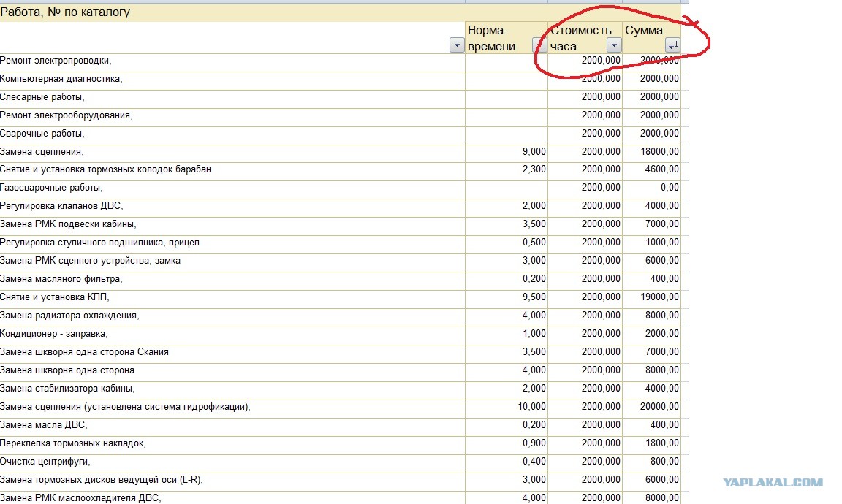Select hourly cost 2000,000 in Сварочные работы row

[601, 134]
